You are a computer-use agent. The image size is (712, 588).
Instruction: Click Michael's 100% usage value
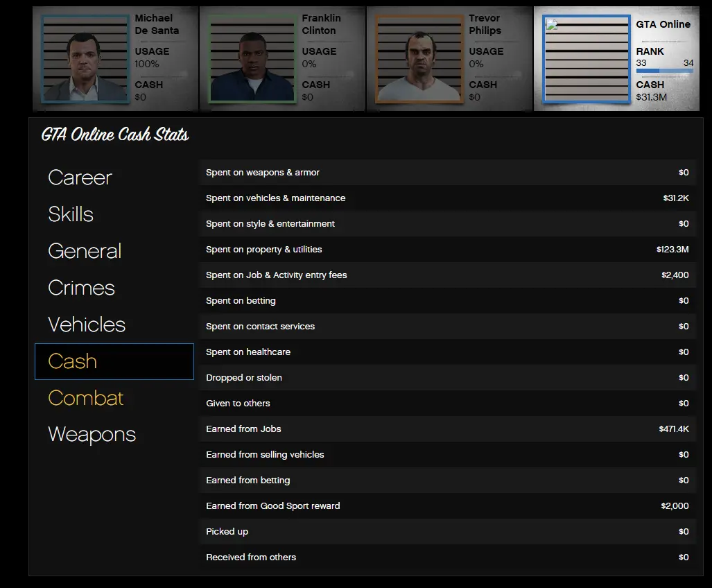147,64
